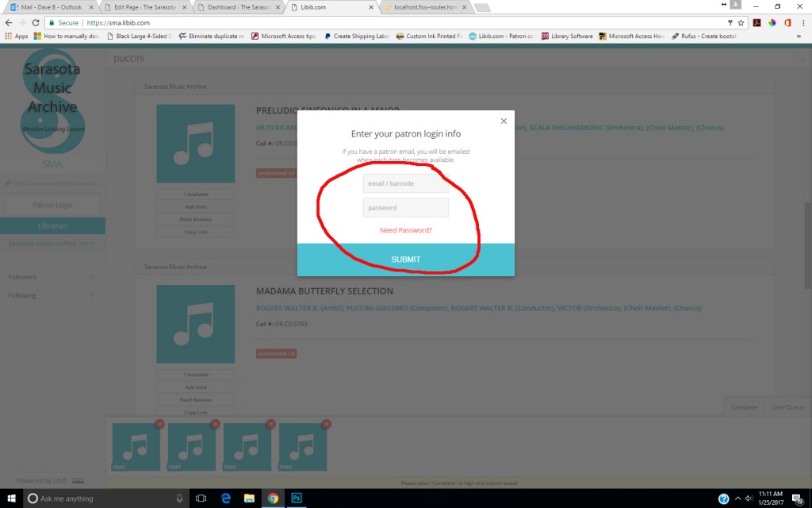This screenshot has width=812, height=508.
Task: Open the MADAMA BUTTERFLY SELECTION title
Action: pyautogui.click(x=324, y=291)
